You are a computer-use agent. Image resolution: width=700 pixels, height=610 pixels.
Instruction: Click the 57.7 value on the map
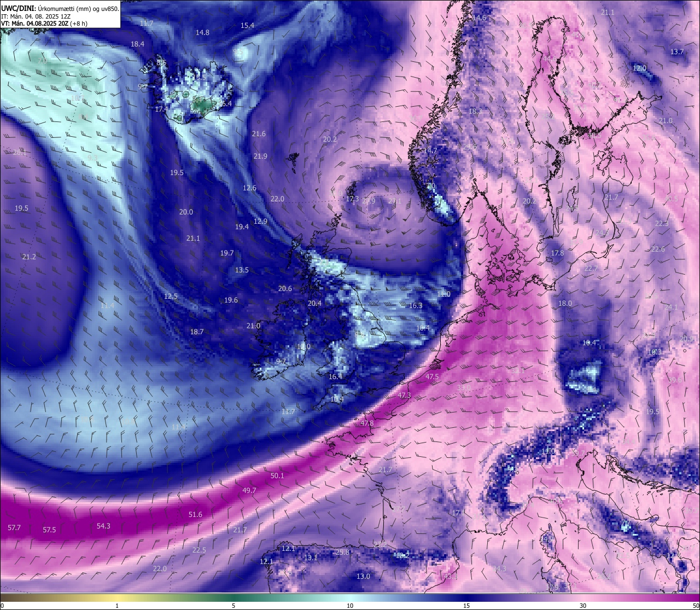point(14,528)
